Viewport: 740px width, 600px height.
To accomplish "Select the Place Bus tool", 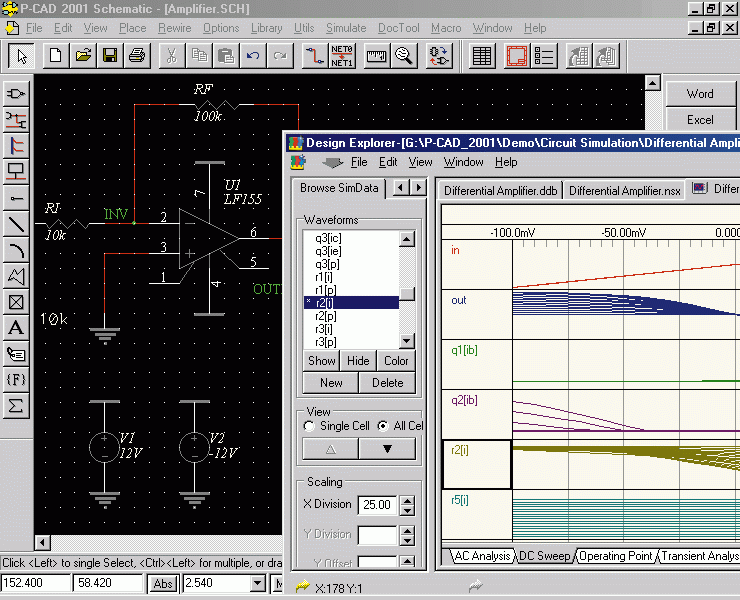I will (x=17, y=146).
